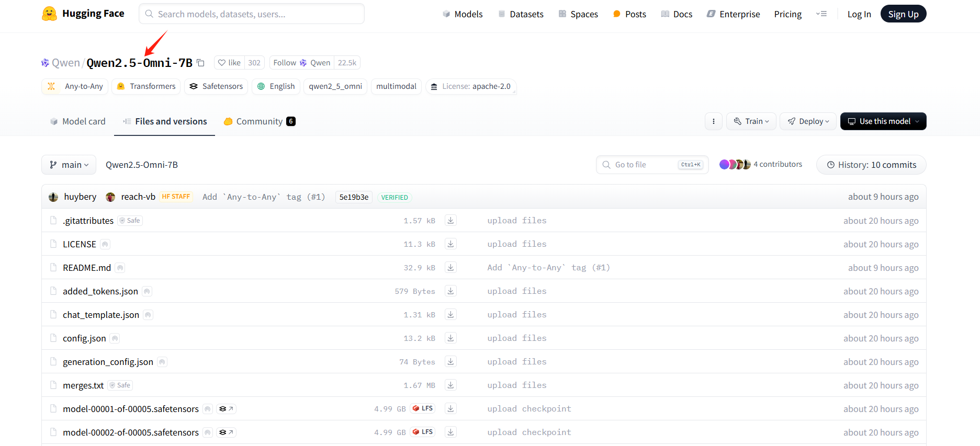Click the search models input field

point(252,14)
